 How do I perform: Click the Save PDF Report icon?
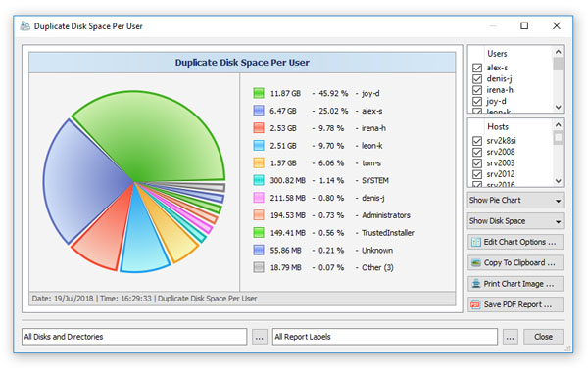click(x=476, y=304)
